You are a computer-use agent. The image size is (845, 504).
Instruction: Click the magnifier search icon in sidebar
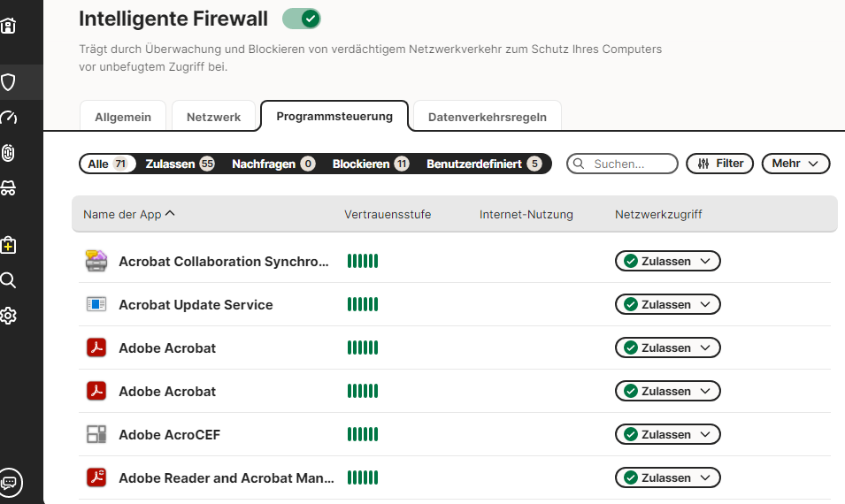pyautogui.click(x=9, y=280)
